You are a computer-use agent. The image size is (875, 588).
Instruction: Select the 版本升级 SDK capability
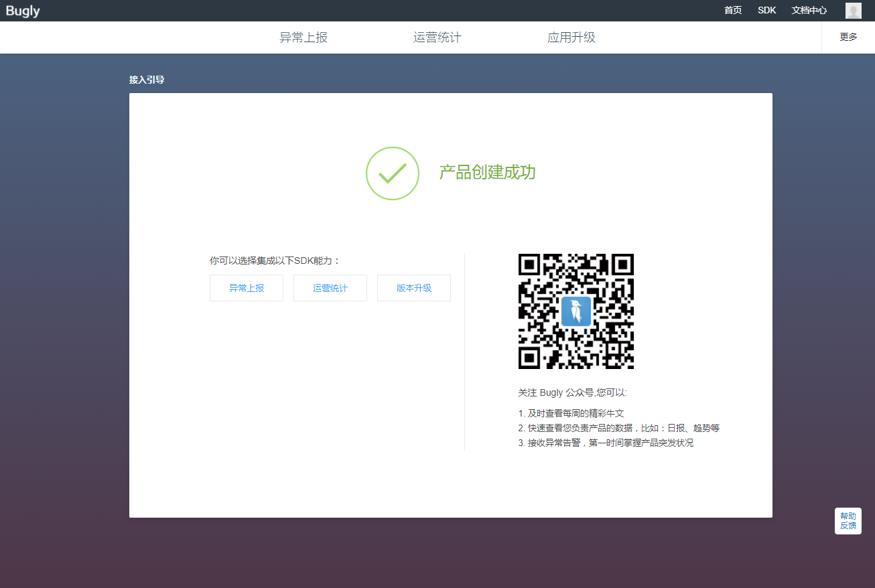(x=413, y=287)
